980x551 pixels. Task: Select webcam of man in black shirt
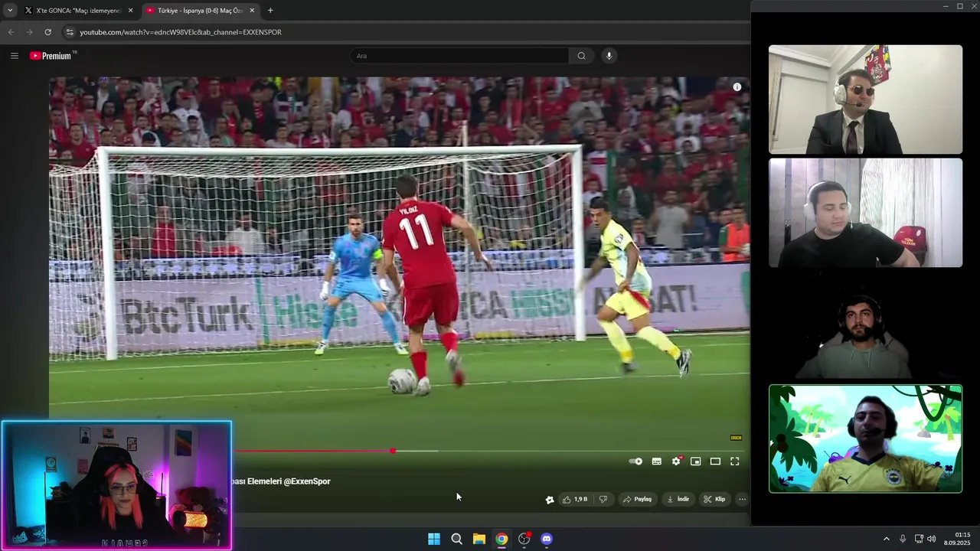point(865,213)
